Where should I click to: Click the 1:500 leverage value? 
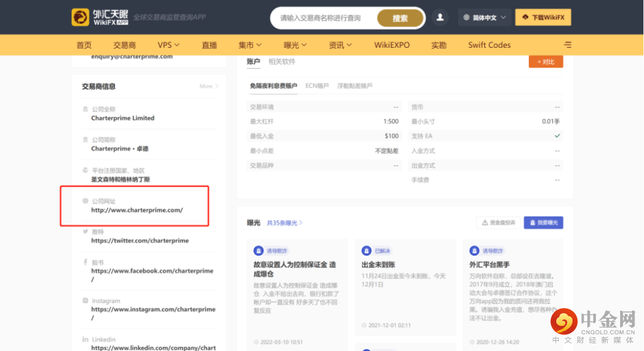391,121
